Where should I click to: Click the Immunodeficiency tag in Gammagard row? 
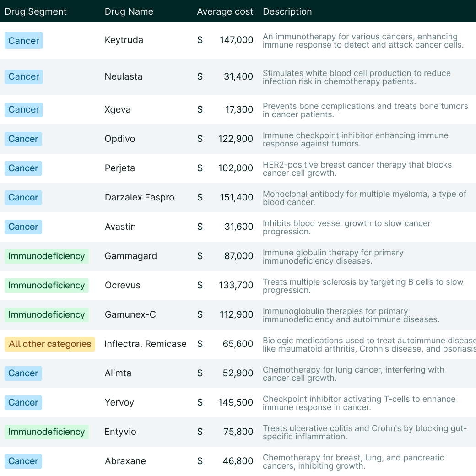tap(47, 256)
